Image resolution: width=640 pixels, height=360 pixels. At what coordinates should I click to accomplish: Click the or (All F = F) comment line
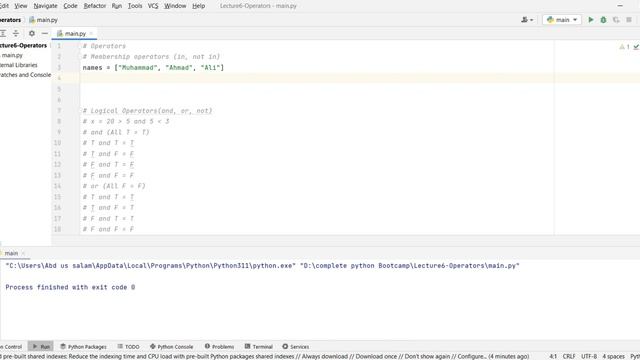click(x=114, y=186)
